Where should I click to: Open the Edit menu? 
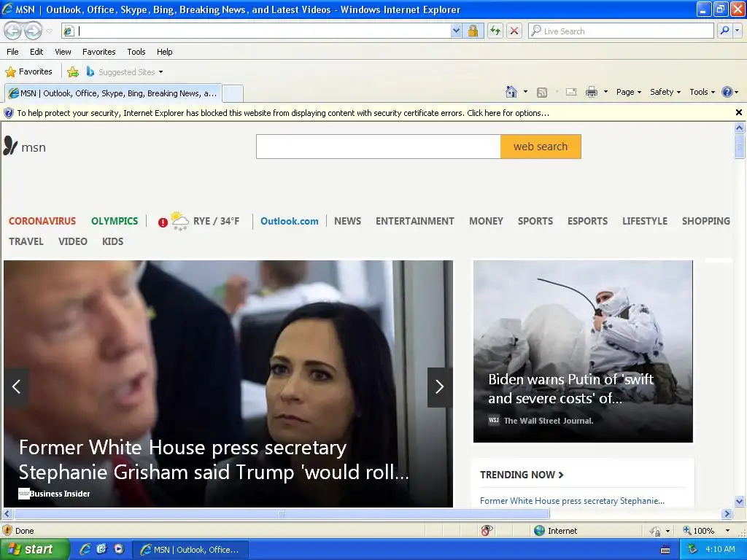click(36, 52)
